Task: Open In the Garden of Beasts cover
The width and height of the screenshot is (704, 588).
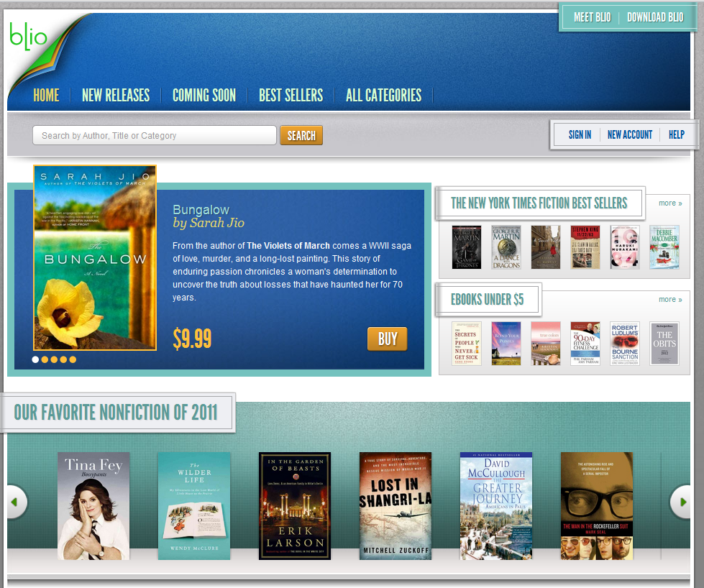Action: (295, 506)
